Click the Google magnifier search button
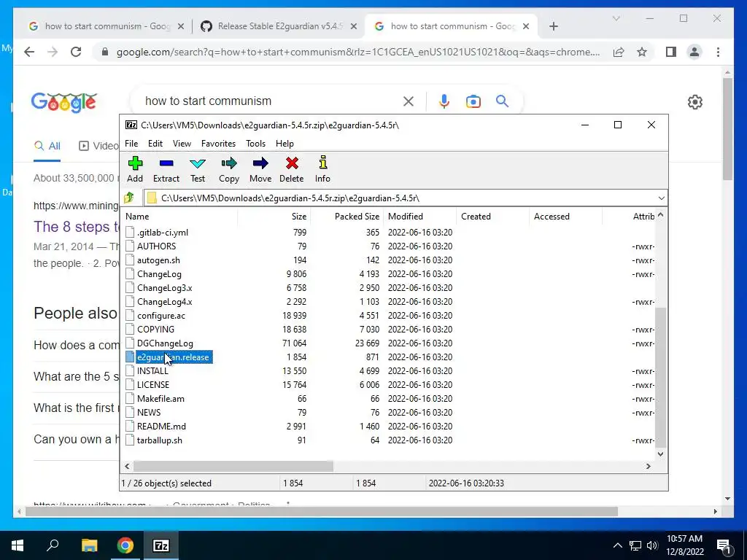The image size is (747, 560). [502, 101]
